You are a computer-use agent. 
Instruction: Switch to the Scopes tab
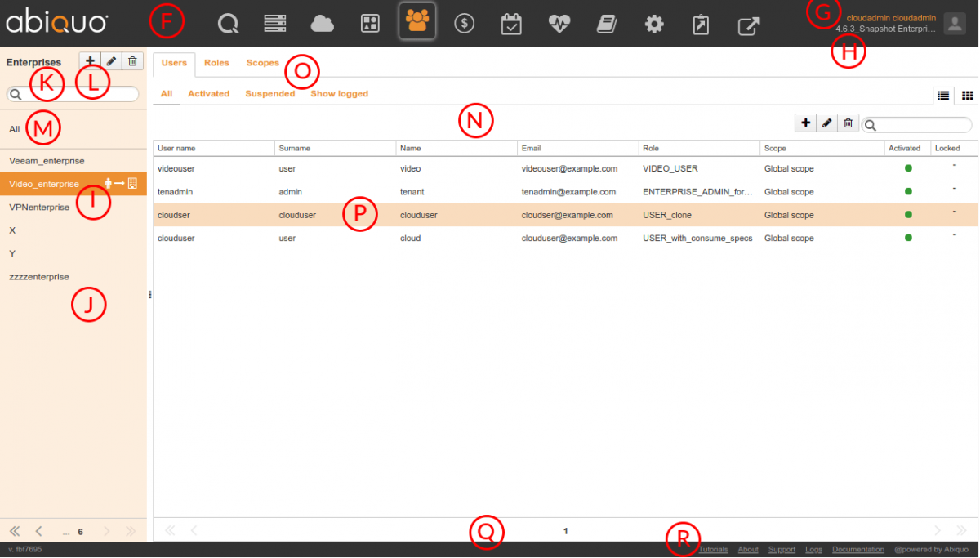(263, 63)
